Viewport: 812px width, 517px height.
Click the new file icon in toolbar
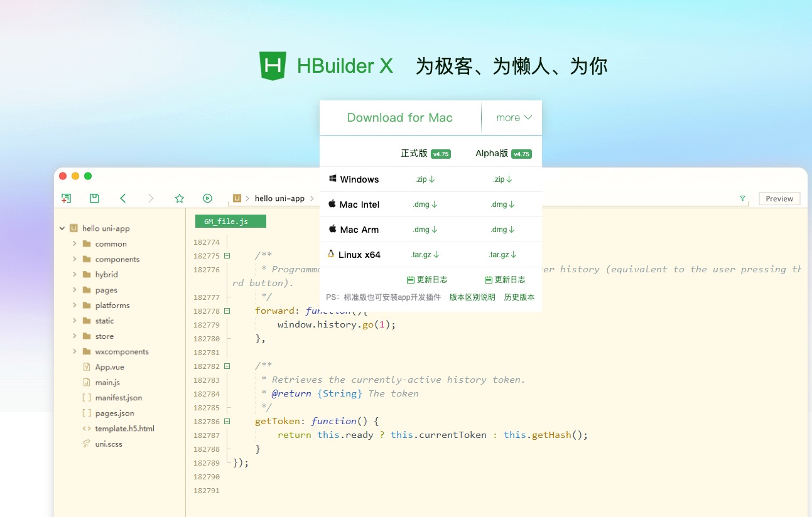pos(66,198)
